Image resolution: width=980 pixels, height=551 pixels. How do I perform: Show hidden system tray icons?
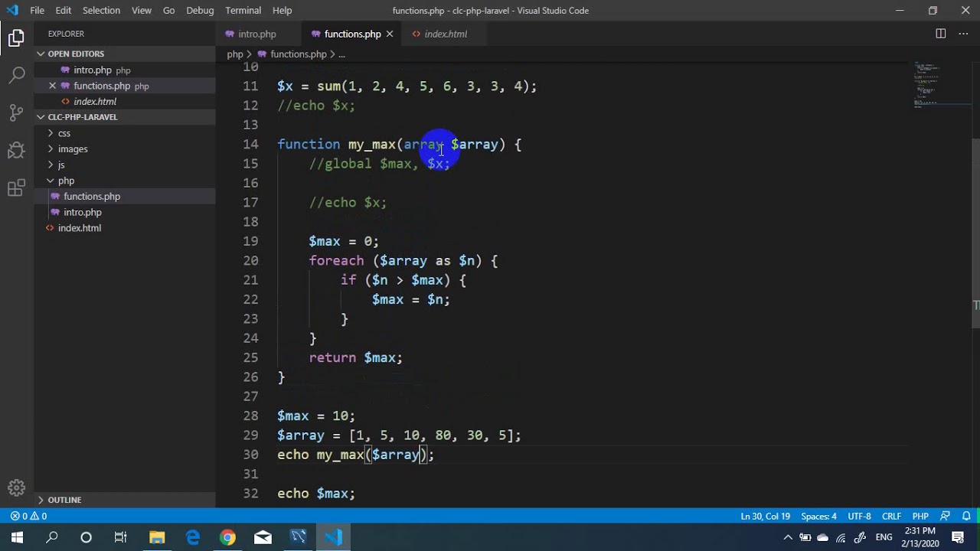pos(788,537)
